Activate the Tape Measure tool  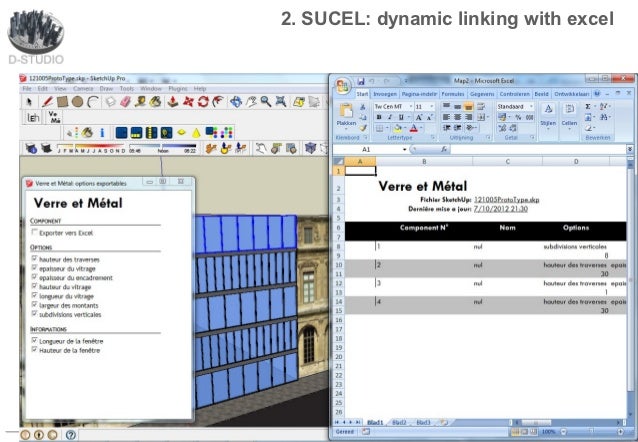point(140,102)
